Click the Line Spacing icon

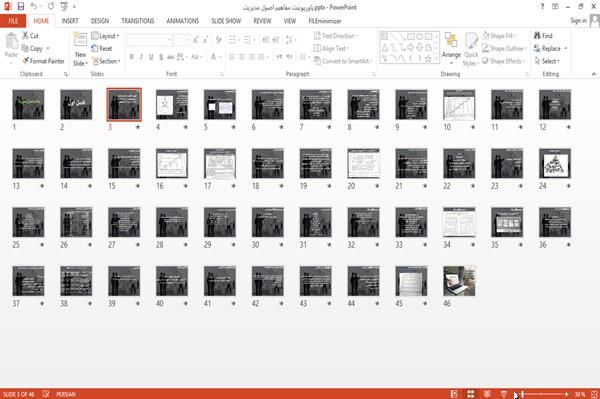289,40
